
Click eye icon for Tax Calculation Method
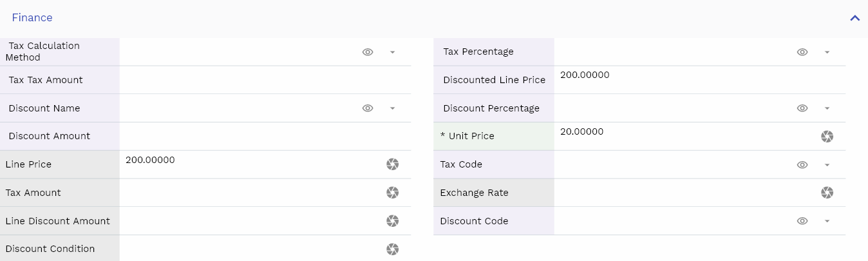(x=368, y=52)
